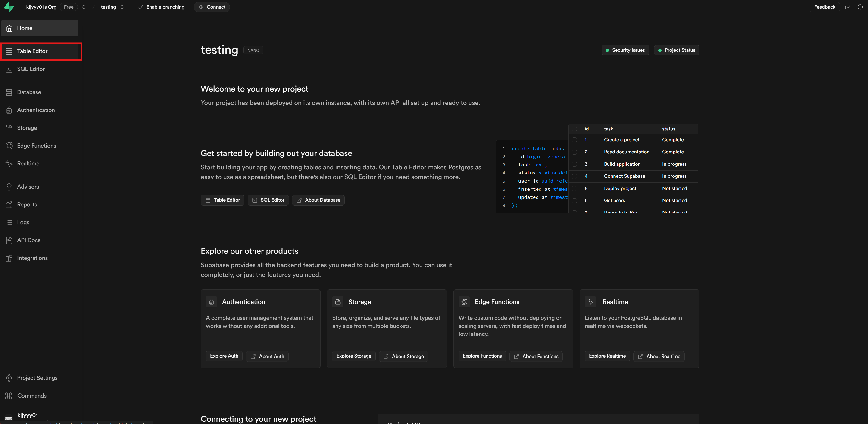
Task: Click the Reports chart icon
Action: tap(9, 205)
